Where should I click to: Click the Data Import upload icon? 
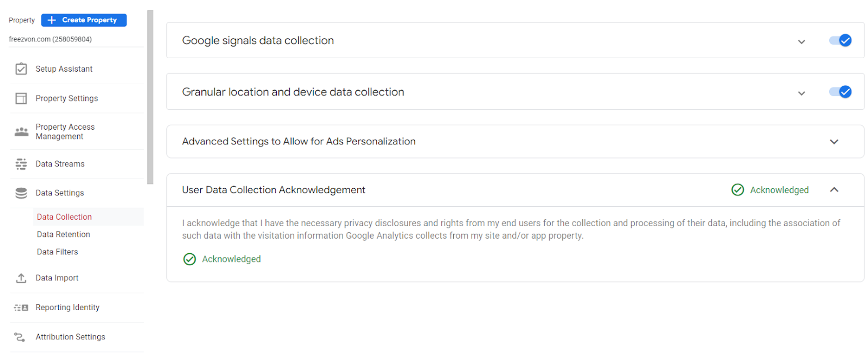(21, 278)
